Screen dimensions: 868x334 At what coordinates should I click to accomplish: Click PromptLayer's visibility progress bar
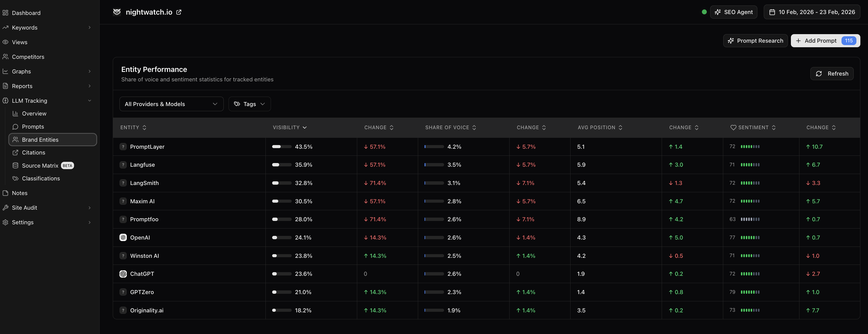pyautogui.click(x=281, y=147)
